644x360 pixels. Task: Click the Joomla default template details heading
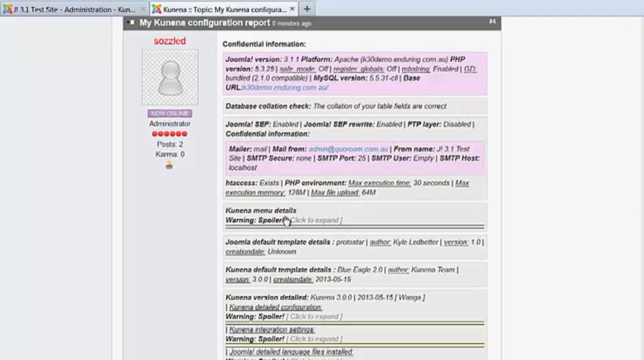pyautogui.click(x=280, y=242)
